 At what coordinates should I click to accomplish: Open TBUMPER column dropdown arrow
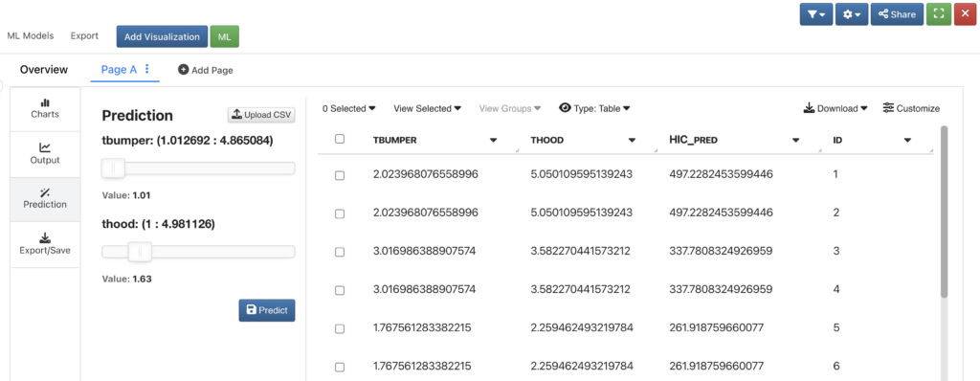(x=493, y=140)
